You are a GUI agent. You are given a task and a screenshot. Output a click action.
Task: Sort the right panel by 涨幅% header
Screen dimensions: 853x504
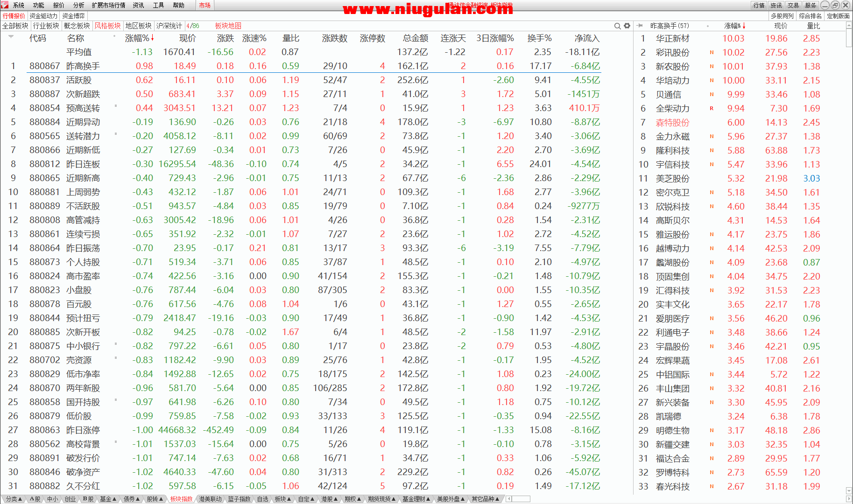pyautogui.click(x=735, y=26)
